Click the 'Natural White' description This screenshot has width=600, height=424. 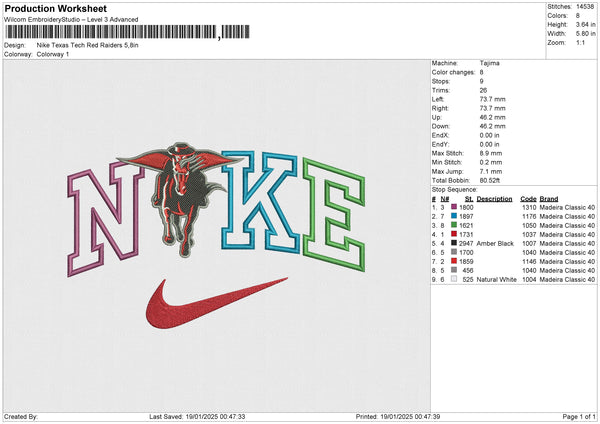coord(496,280)
